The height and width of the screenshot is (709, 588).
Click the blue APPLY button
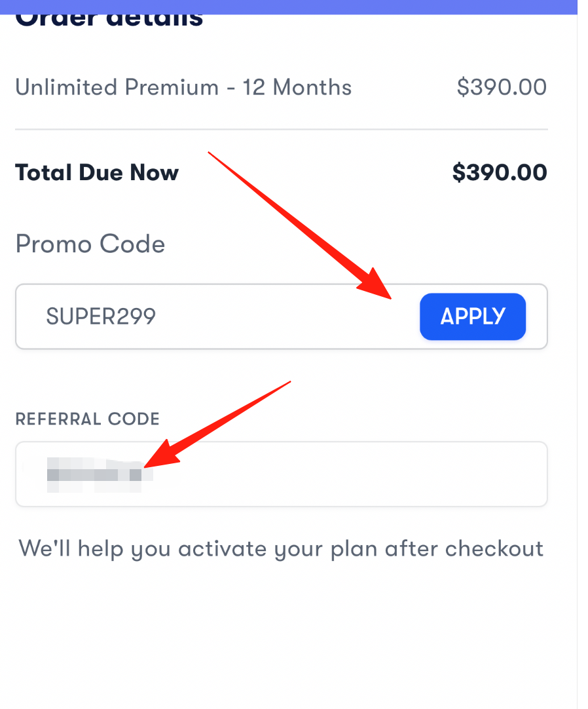click(x=472, y=316)
